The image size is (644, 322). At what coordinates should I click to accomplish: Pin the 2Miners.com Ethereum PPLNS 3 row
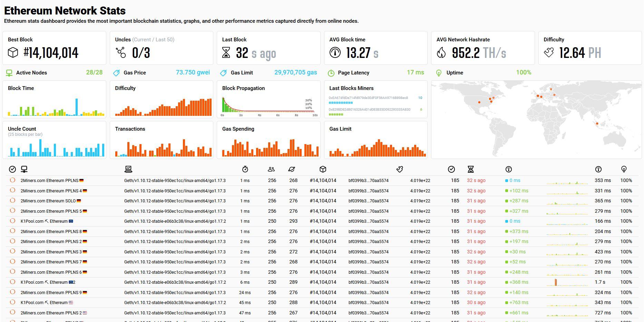tap(12, 251)
